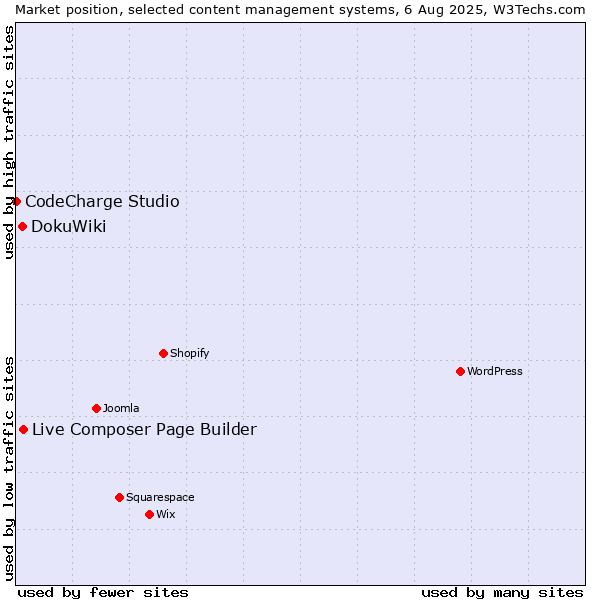This screenshot has height=600, width=600.
Task: Click the 'used by many sites' axis label
Action: (x=502, y=593)
